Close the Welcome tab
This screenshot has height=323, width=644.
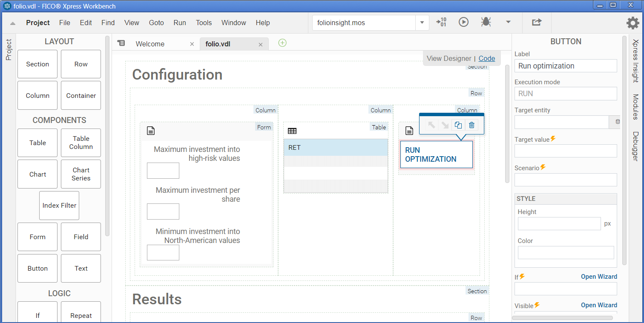[x=192, y=44]
